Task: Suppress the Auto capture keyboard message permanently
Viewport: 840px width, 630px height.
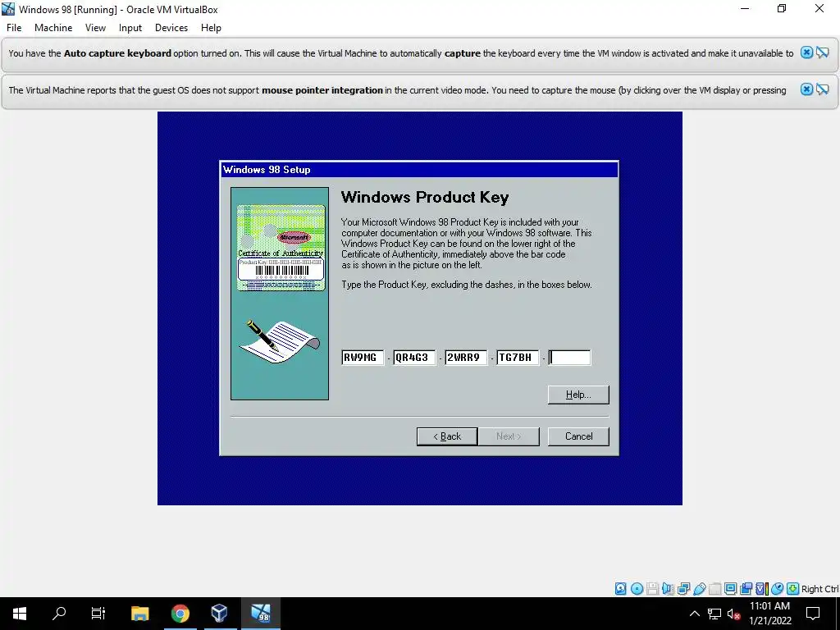Action: click(822, 52)
